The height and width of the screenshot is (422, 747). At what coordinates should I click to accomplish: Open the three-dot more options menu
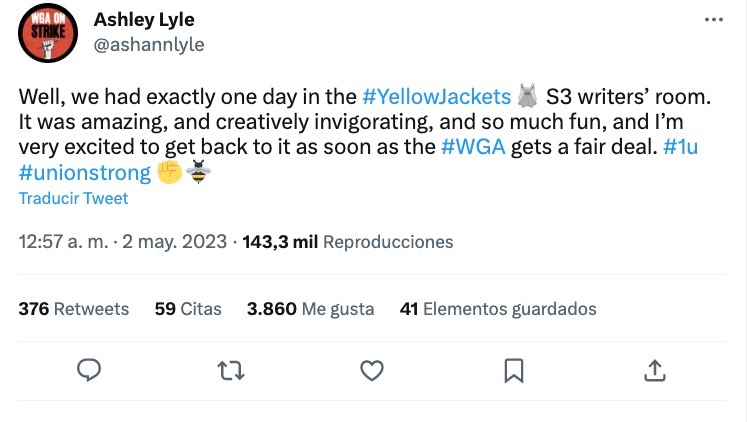(713, 21)
